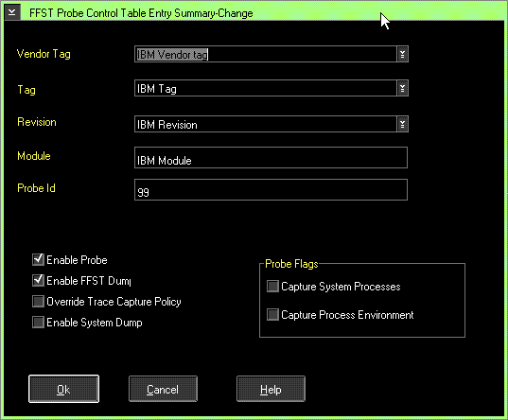Click the Probe Id label

point(36,188)
